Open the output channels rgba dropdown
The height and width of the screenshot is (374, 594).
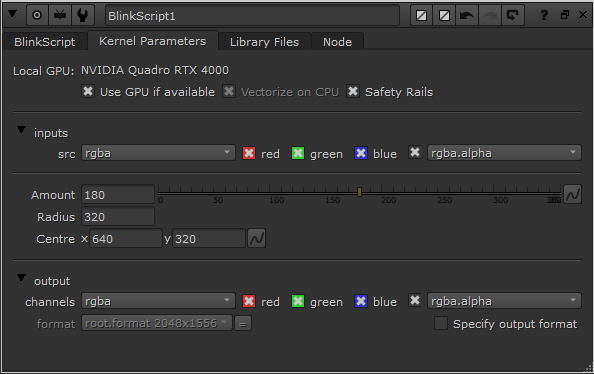point(158,301)
